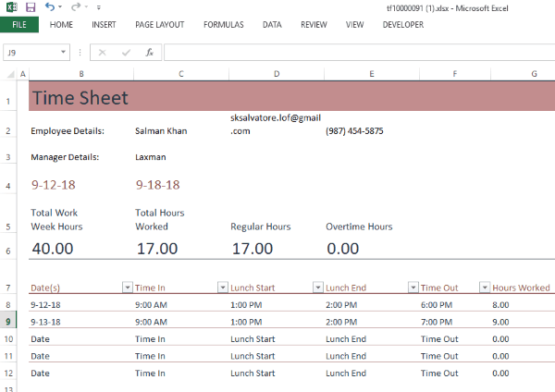
Task: Click the Enter checkmark in formula bar
Action: pyautogui.click(x=125, y=53)
